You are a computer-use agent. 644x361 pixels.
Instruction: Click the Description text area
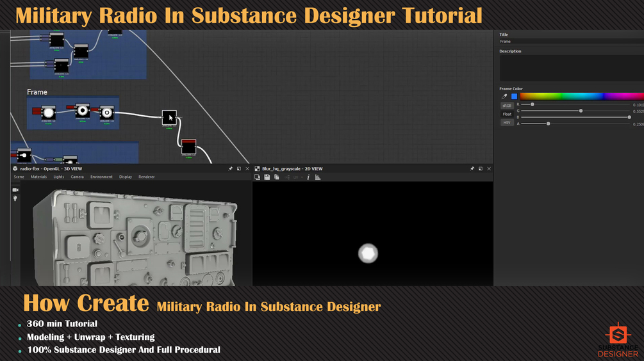click(x=572, y=68)
